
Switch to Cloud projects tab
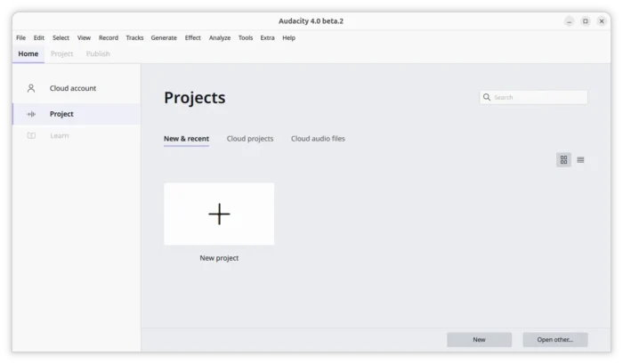[250, 139]
